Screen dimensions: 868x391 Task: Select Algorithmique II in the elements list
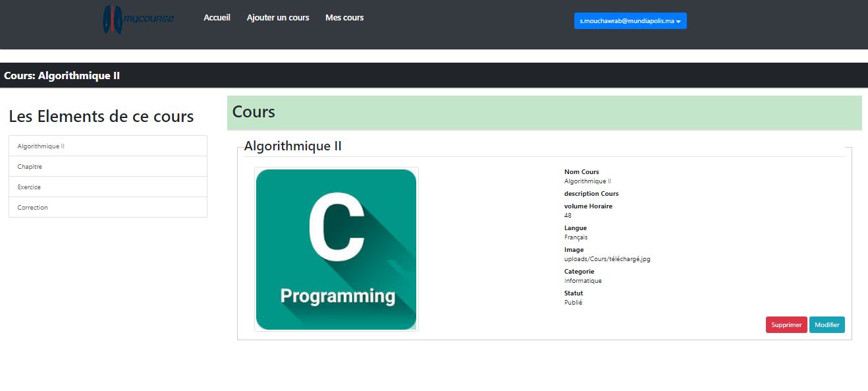coord(108,146)
